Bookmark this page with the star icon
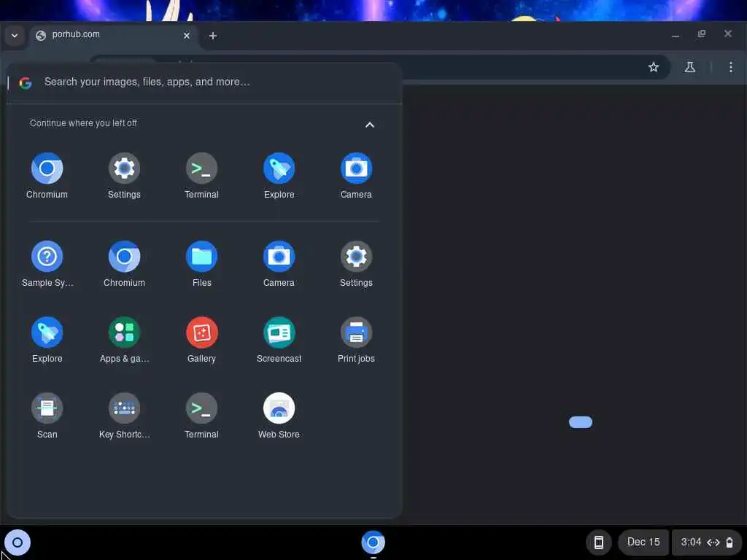747x560 pixels. tap(653, 67)
